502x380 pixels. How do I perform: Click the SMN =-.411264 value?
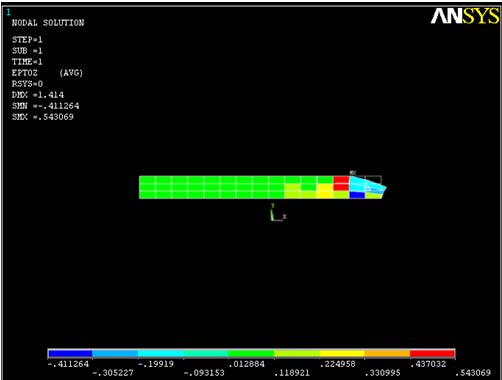tap(45, 106)
